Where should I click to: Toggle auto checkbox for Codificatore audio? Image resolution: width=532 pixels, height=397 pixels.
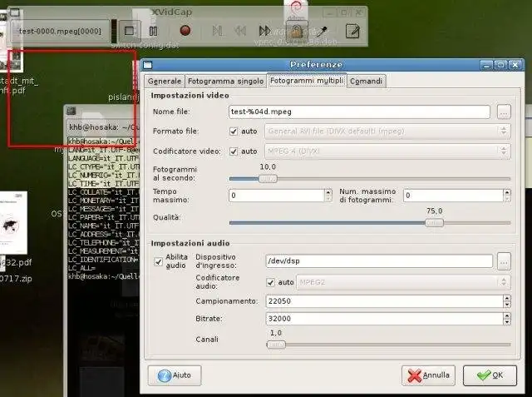click(270, 282)
